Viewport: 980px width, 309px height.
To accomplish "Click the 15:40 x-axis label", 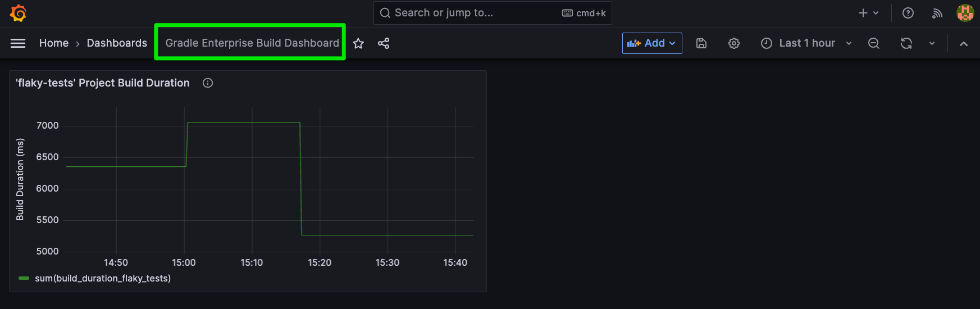I will 455,262.
